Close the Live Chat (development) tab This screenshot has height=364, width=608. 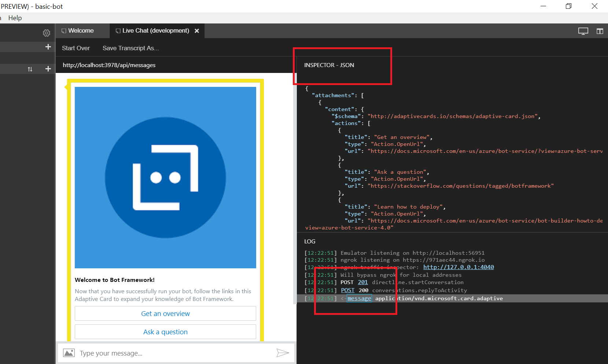pos(197,31)
